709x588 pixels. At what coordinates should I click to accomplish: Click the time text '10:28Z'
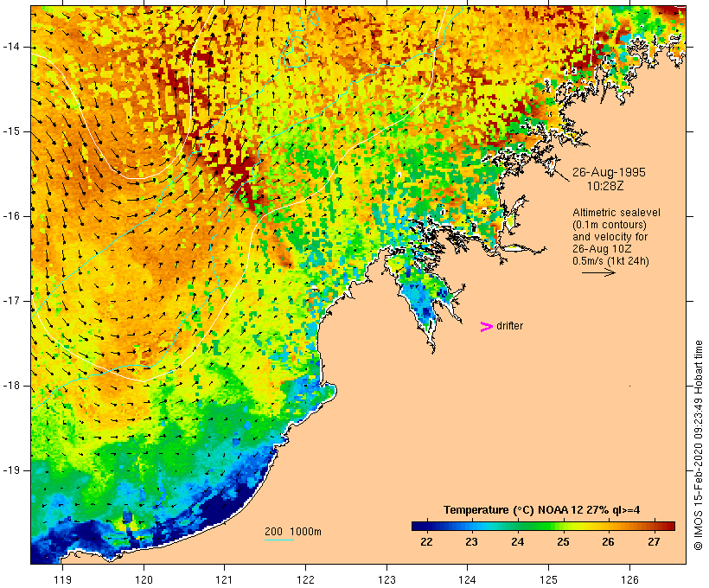[x=605, y=186]
